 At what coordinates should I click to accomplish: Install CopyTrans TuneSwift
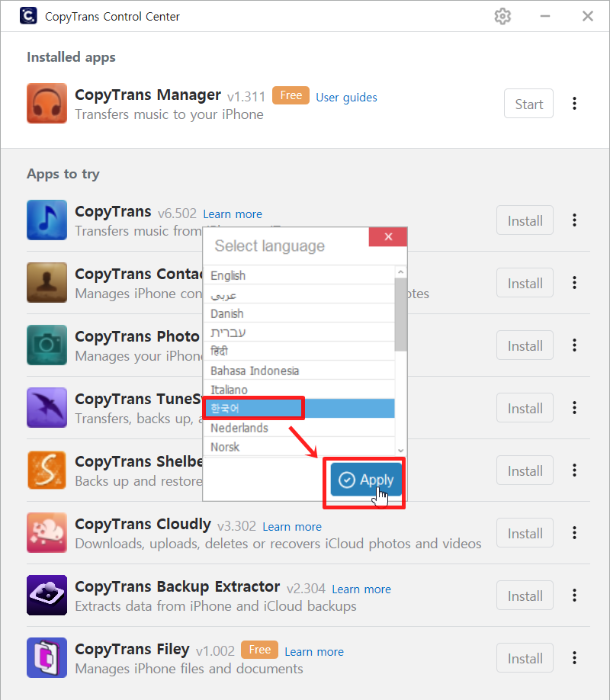pyautogui.click(x=525, y=408)
